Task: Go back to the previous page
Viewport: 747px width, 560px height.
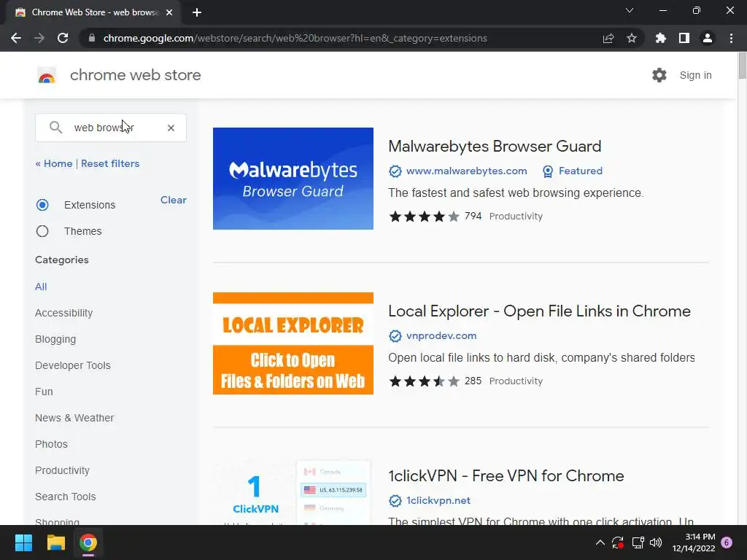Action: pyautogui.click(x=16, y=38)
